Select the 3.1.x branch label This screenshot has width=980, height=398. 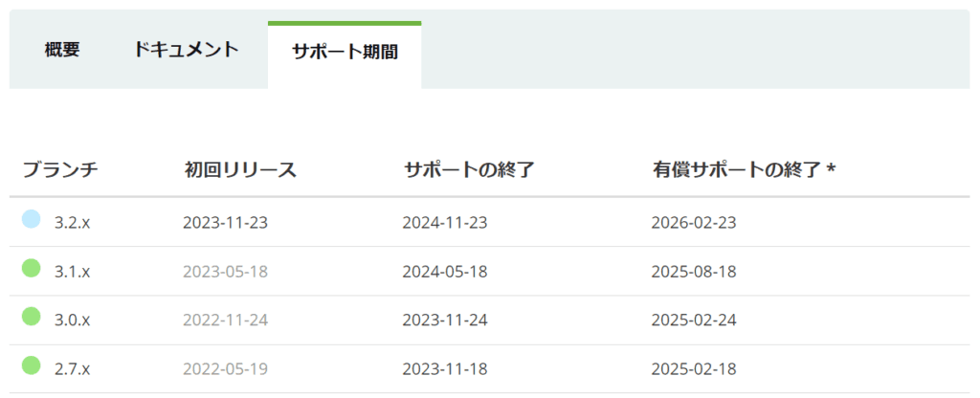(x=73, y=272)
